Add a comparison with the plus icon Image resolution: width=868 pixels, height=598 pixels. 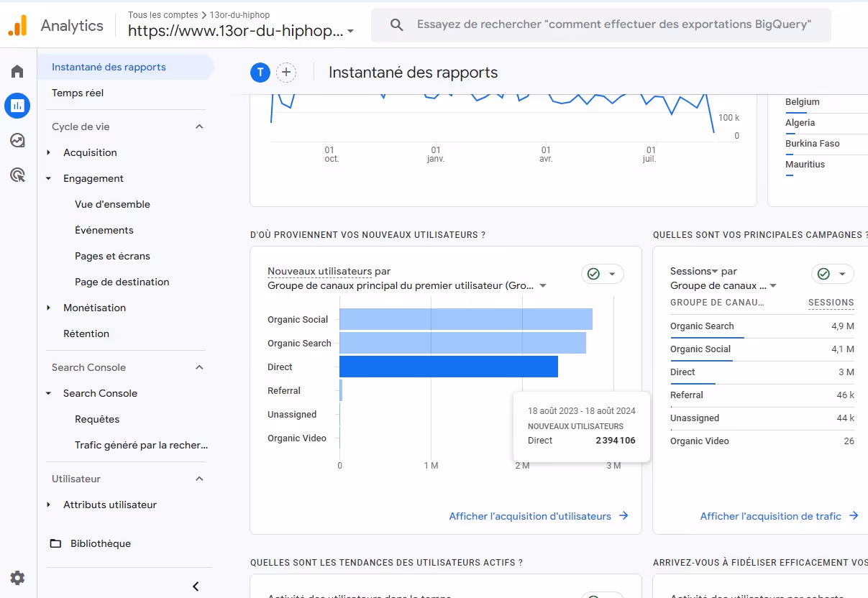tap(286, 72)
